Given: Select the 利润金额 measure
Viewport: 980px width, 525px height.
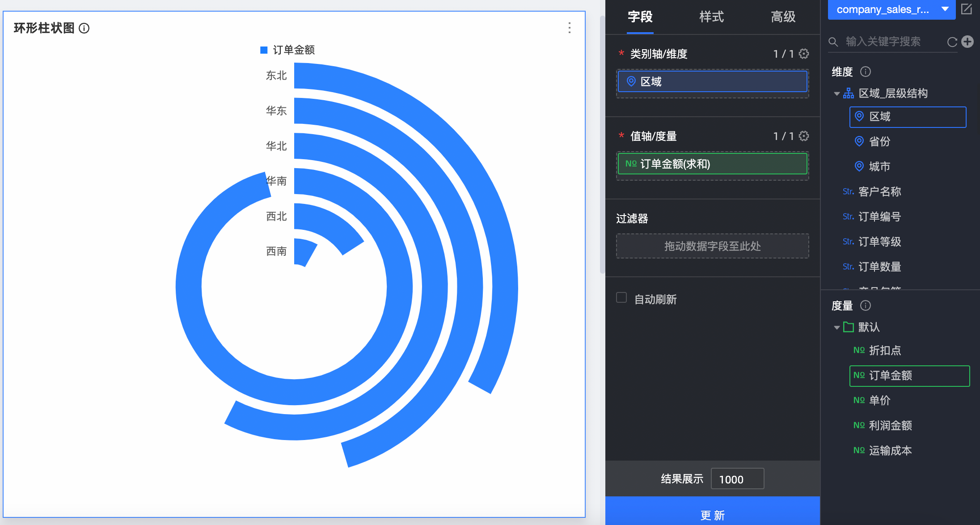Looking at the screenshot, I should pos(890,425).
